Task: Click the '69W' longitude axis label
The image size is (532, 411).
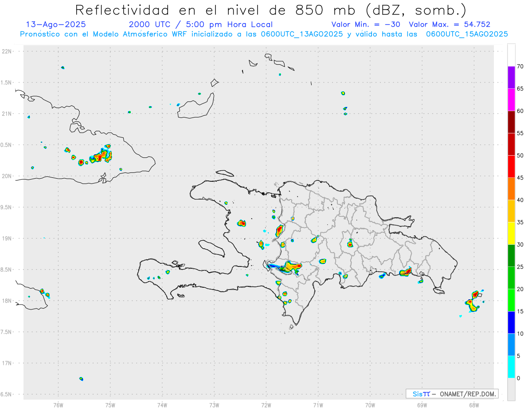Action: click(422, 405)
